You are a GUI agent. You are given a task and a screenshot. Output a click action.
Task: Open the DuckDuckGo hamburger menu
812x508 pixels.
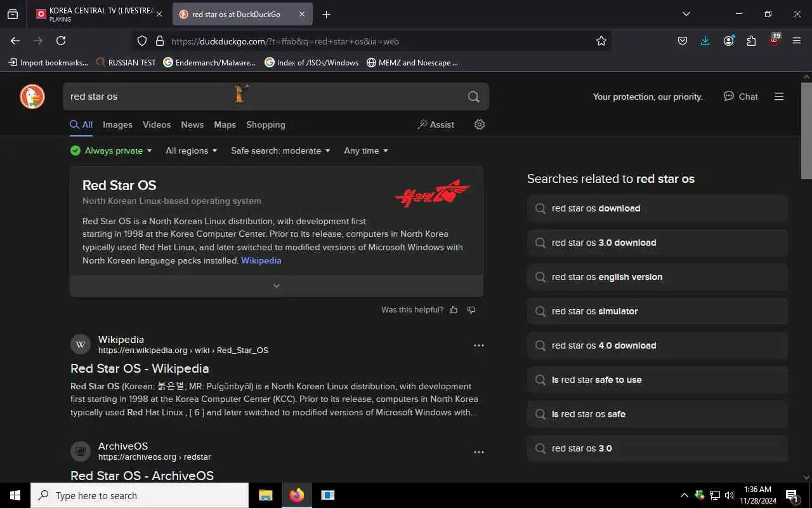tap(779, 97)
